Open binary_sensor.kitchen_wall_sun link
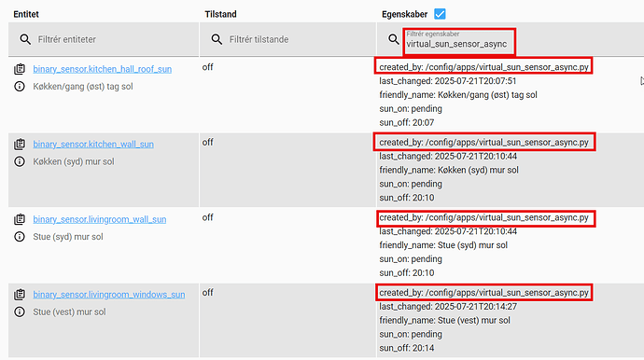This screenshot has height=360, width=644. coord(93,144)
